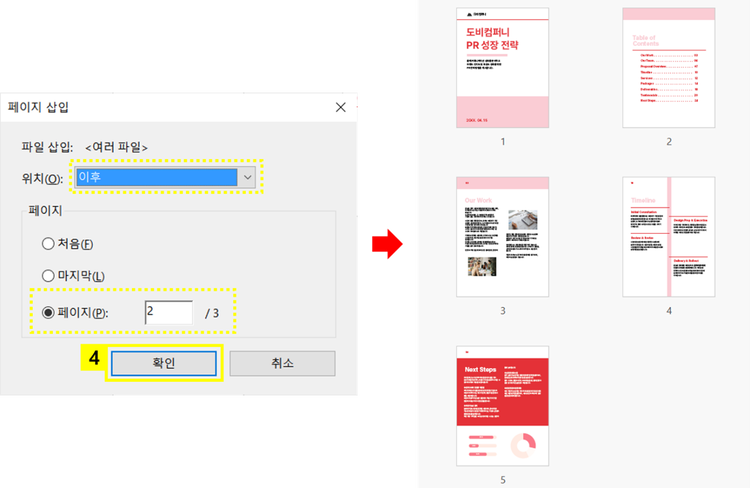Viewport: 750px width, 488px height.
Task: Click page number label 2 under thumbnail
Action: [669, 142]
